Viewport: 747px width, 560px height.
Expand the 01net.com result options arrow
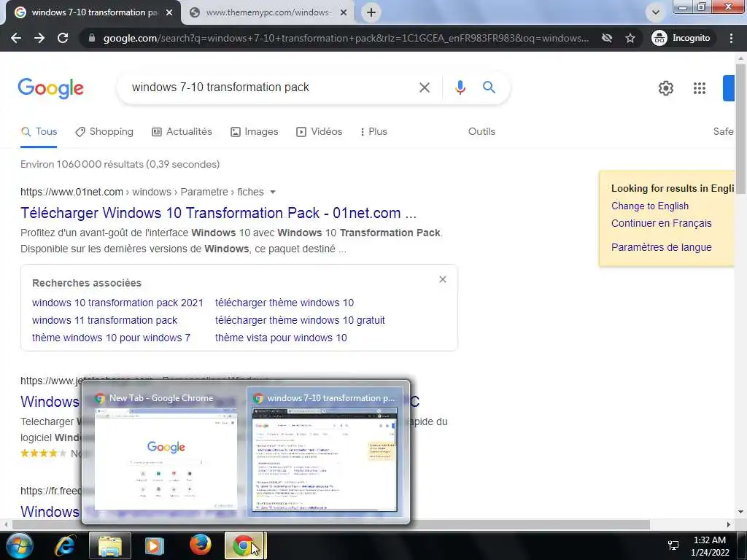pos(273,192)
